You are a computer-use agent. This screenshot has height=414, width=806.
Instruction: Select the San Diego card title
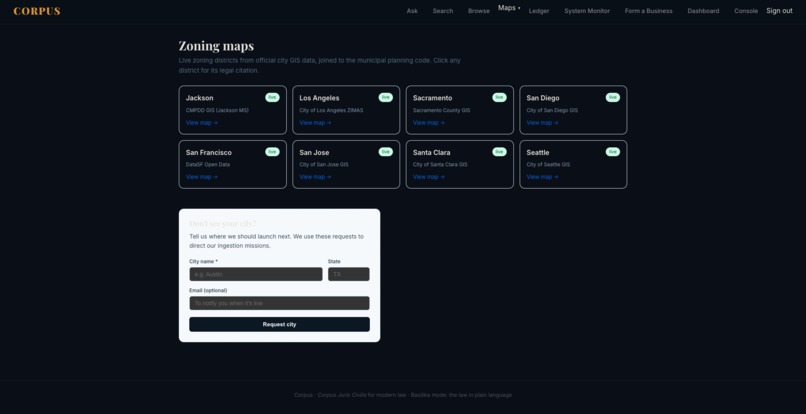(x=543, y=98)
